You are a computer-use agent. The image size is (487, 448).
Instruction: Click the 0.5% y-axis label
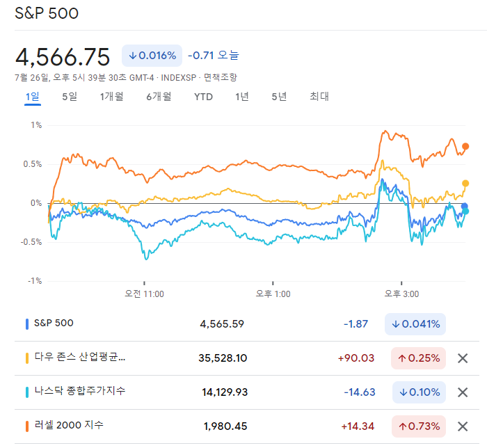coord(33,164)
